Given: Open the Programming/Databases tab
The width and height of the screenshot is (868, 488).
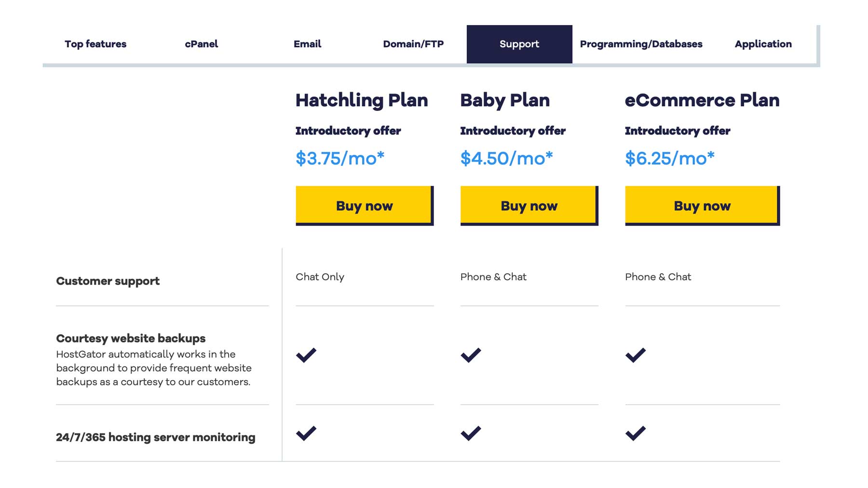Looking at the screenshot, I should pyautogui.click(x=641, y=44).
